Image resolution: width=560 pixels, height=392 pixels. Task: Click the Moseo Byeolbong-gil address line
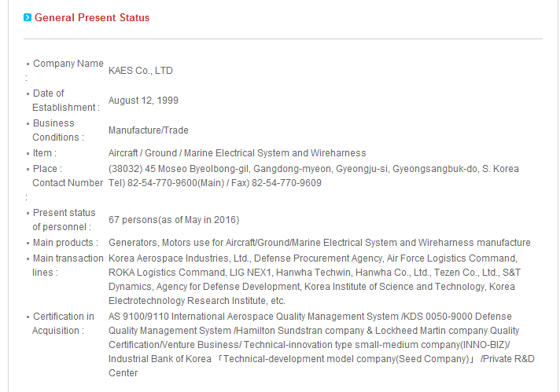[x=314, y=169]
